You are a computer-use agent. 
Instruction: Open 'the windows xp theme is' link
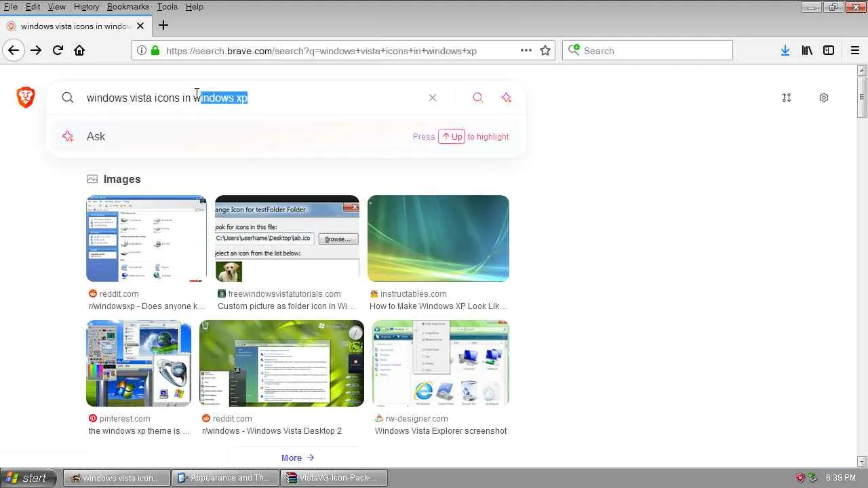(139, 431)
